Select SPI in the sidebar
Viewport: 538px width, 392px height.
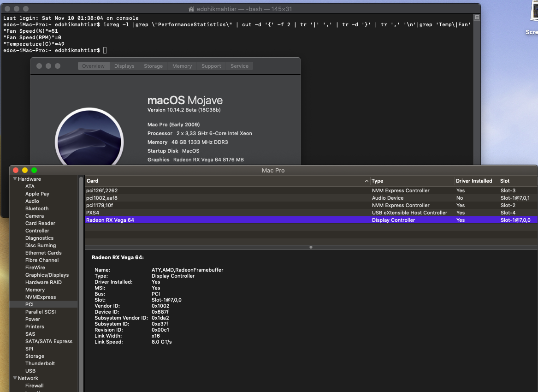pos(29,349)
